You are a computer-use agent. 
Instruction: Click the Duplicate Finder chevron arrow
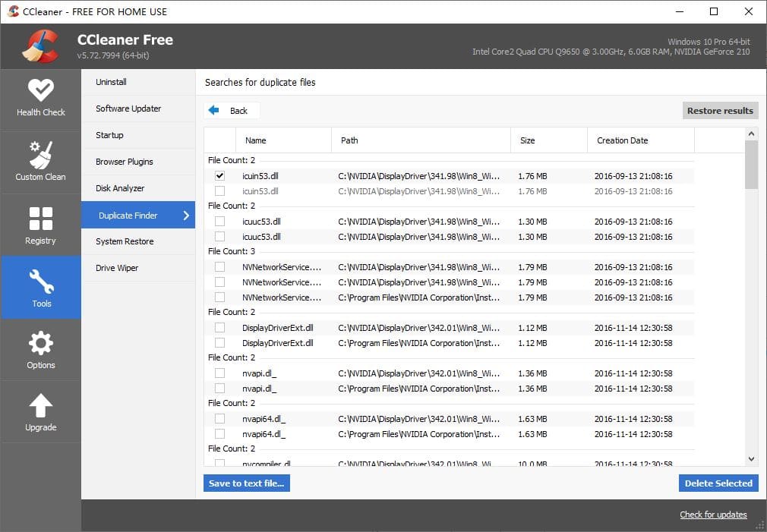tap(186, 215)
